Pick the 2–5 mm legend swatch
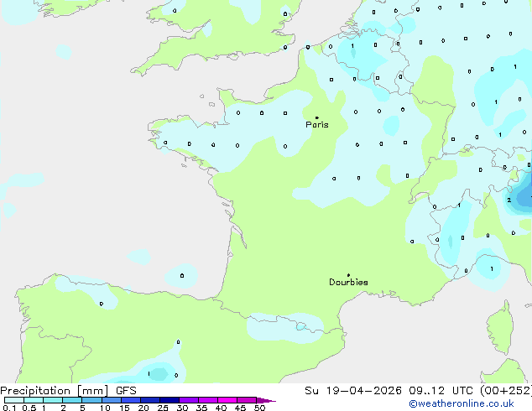 [x=72, y=400]
